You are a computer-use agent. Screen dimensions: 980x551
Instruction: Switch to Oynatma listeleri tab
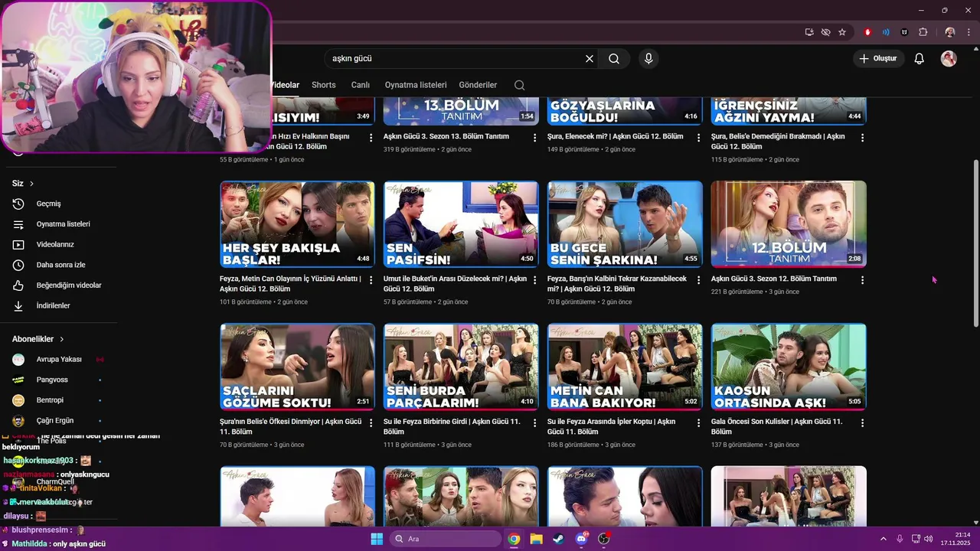pos(416,85)
